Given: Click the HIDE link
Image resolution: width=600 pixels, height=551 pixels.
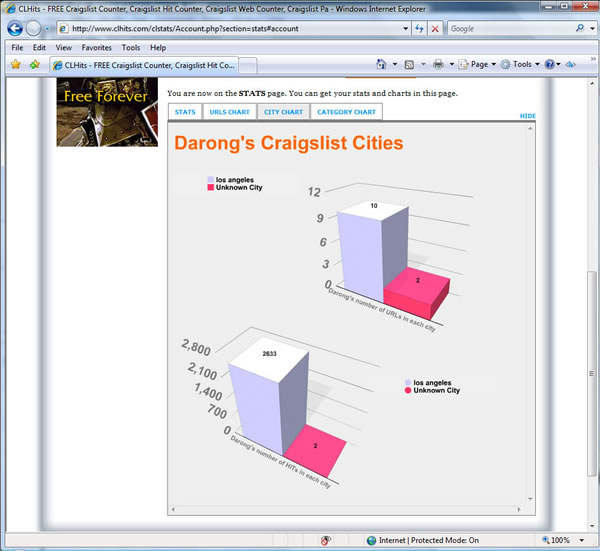Looking at the screenshot, I should pyautogui.click(x=528, y=117).
